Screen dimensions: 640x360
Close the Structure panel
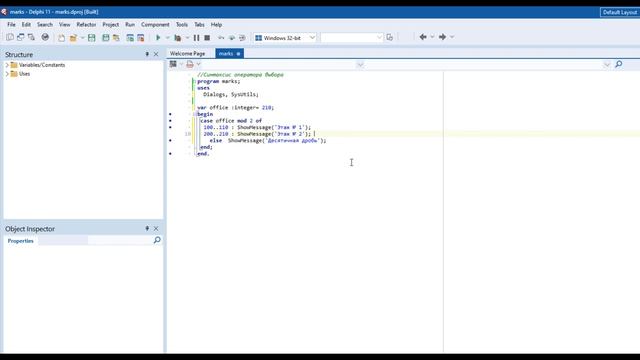pyautogui.click(x=156, y=54)
